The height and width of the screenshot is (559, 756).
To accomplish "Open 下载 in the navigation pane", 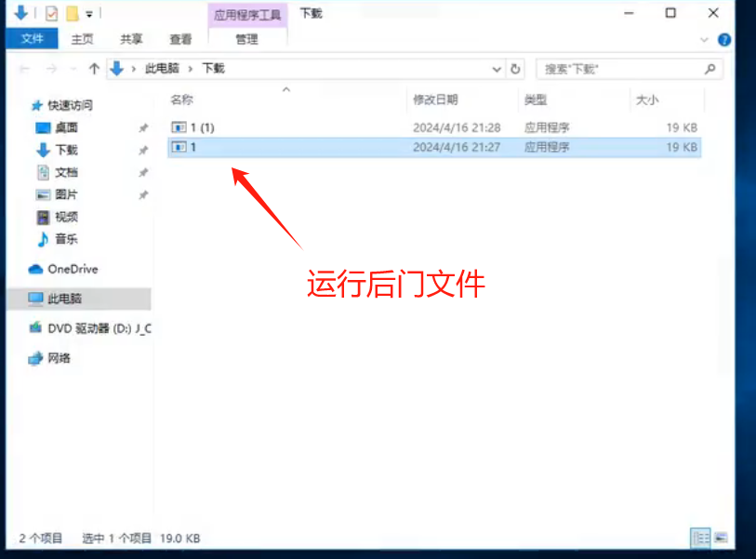I will tap(66, 150).
